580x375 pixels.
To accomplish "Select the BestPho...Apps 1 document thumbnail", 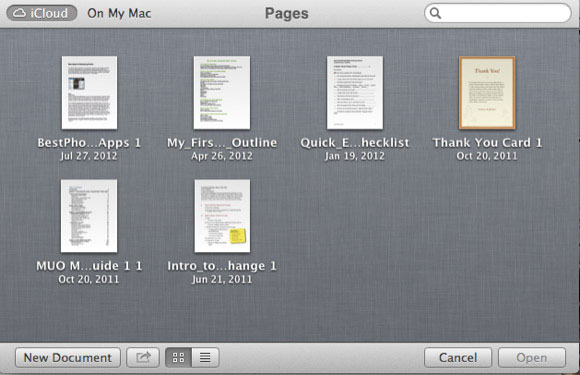I will point(89,92).
